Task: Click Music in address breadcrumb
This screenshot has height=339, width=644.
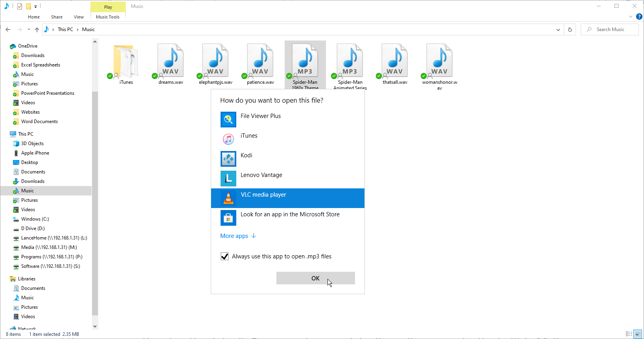Action: point(88,29)
